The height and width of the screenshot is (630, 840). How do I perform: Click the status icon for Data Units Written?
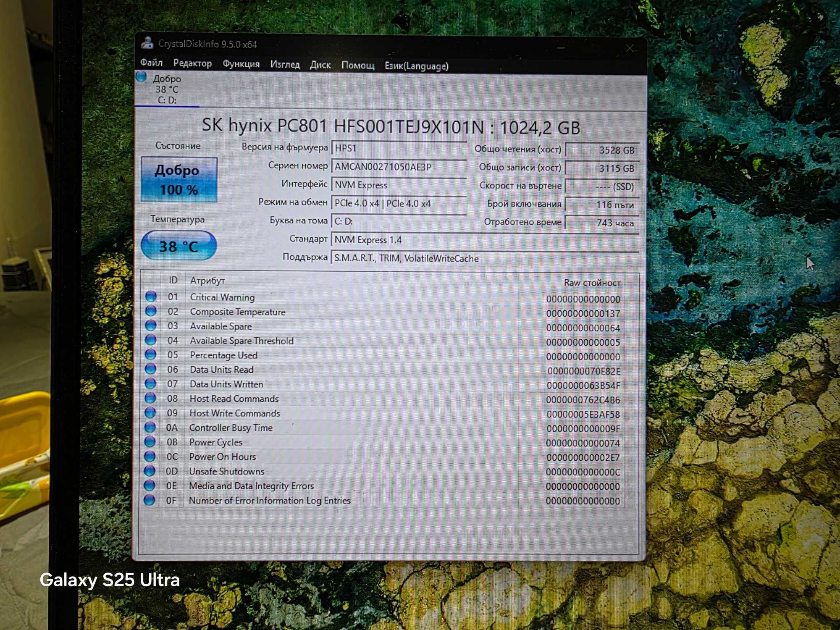coord(150,383)
